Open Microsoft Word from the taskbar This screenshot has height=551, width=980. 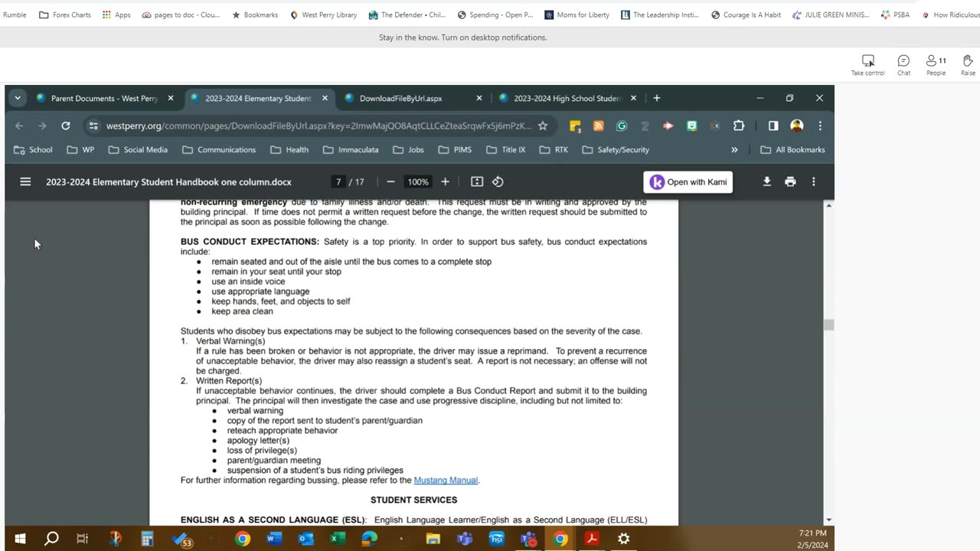point(274,539)
